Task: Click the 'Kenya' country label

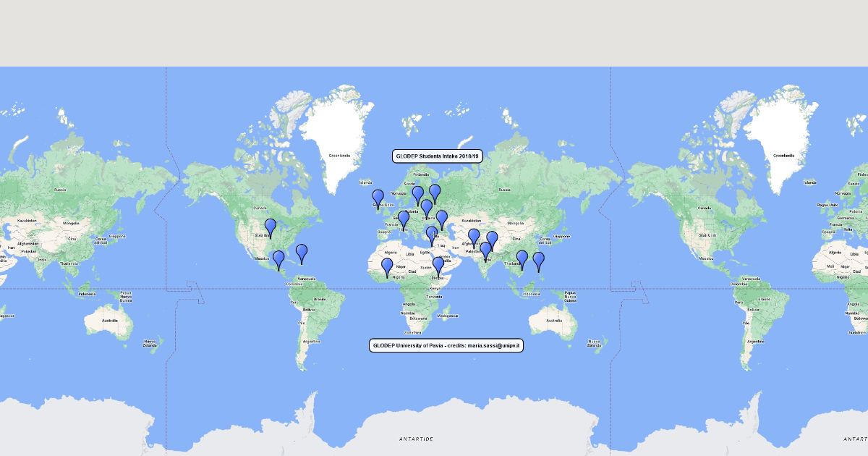Action: tap(434, 287)
